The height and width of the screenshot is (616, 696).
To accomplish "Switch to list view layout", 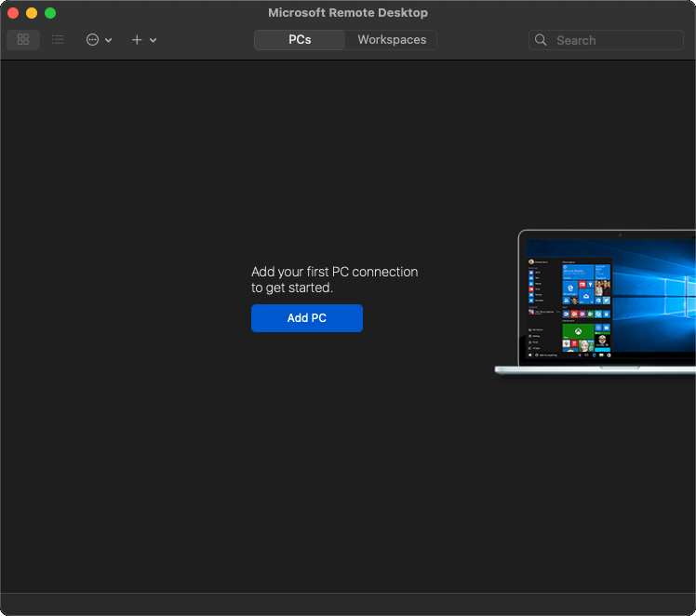I will click(58, 40).
